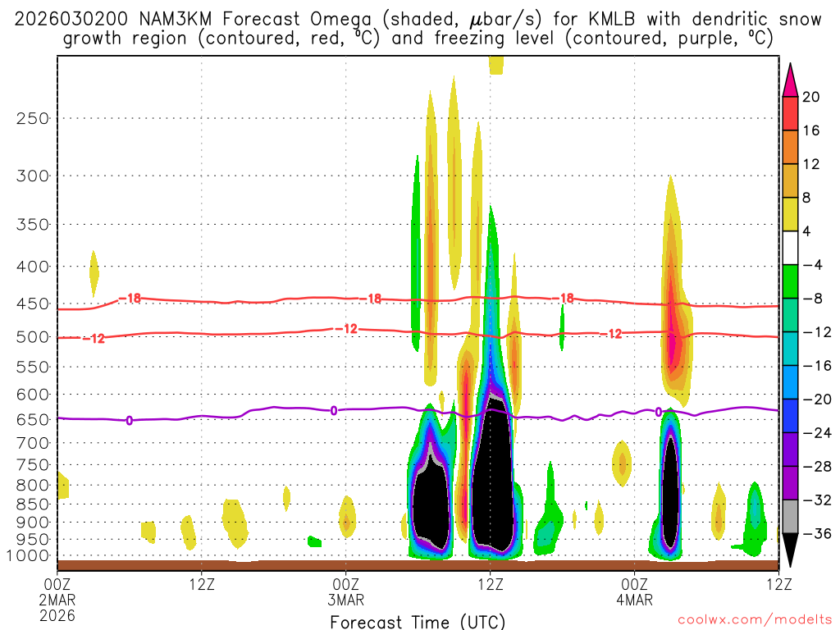Select the 350 pressure axis label
The width and height of the screenshot is (840, 630).
[33, 225]
